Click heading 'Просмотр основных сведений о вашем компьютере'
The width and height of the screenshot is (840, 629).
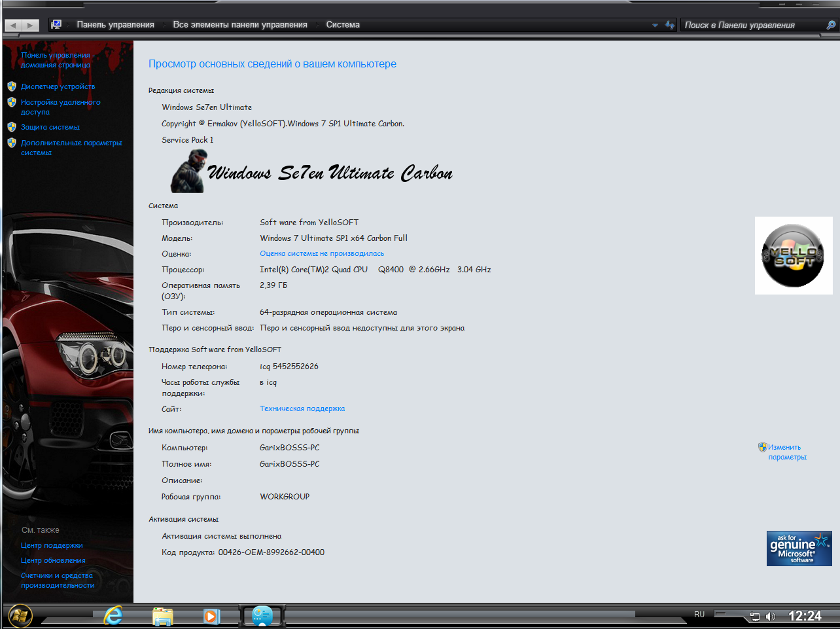coord(272,64)
